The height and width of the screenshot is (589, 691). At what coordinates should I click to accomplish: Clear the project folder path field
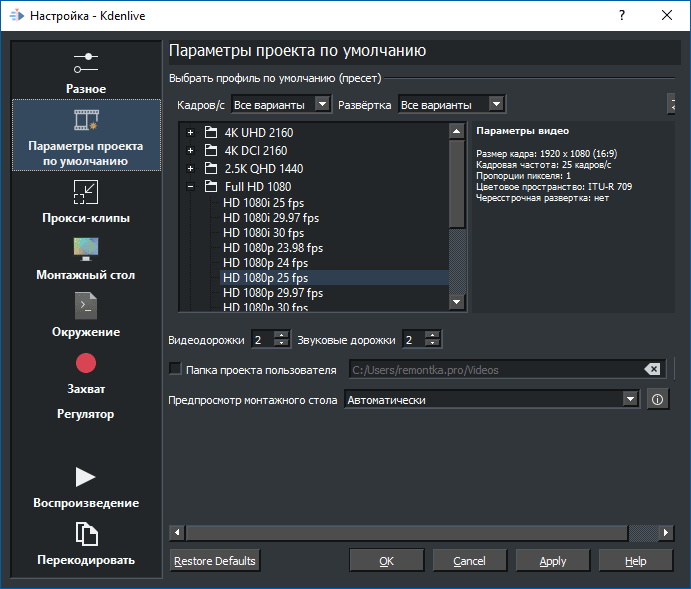point(652,369)
